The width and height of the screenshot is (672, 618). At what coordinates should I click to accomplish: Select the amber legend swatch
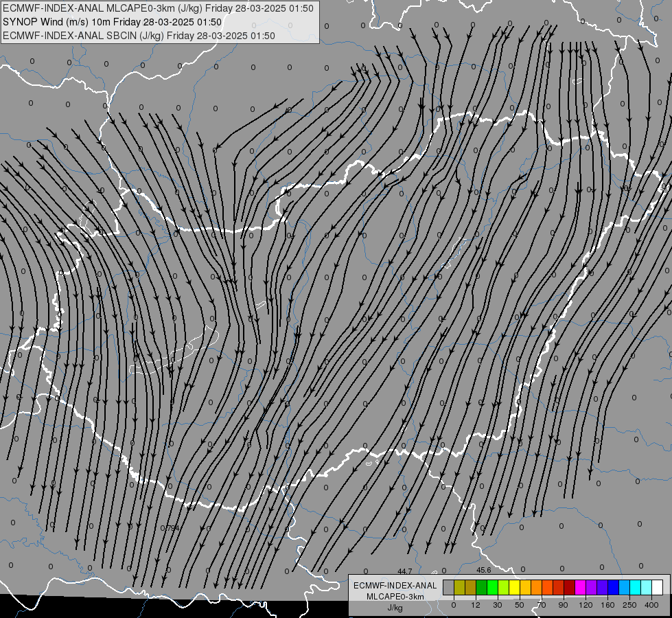pos(525,587)
